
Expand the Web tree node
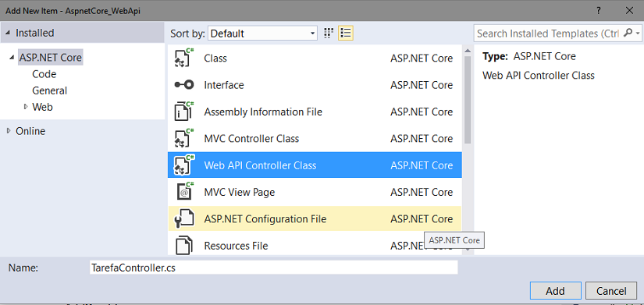pos(26,107)
